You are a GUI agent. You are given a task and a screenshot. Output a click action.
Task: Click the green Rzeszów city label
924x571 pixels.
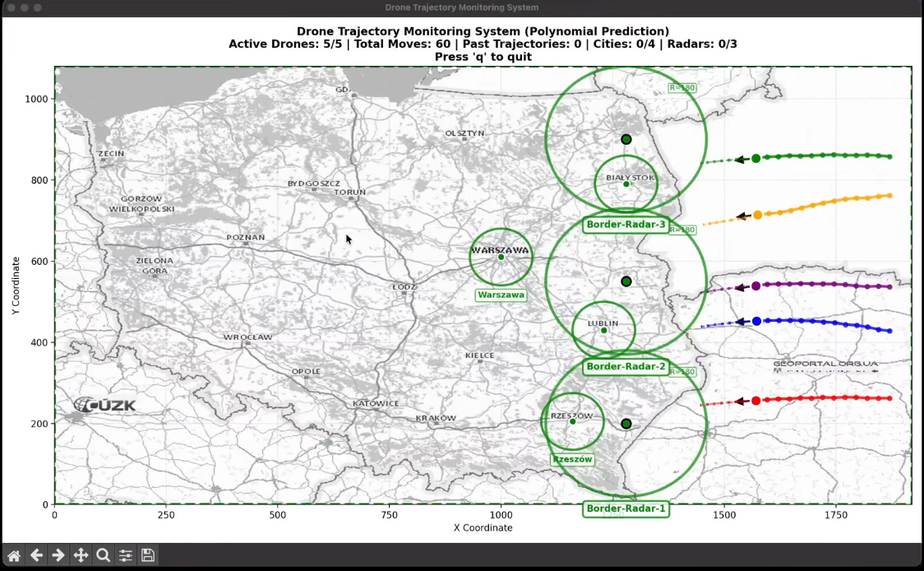pyautogui.click(x=572, y=459)
